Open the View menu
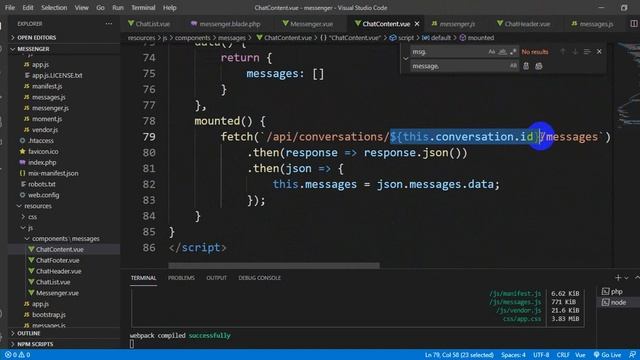 click(81, 8)
